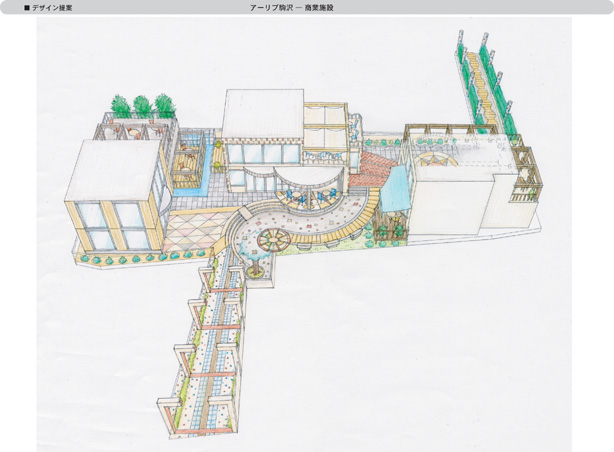Select the アーリブ駒沢 — 商業施設 title text
This screenshot has height=452, width=614.
(292, 7)
